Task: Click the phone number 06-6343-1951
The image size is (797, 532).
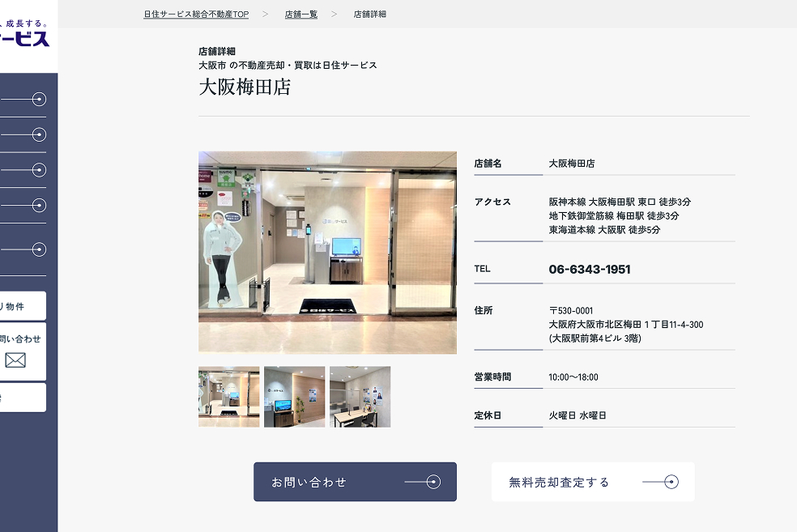Action: pyautogui.click(x=590, y=270)
